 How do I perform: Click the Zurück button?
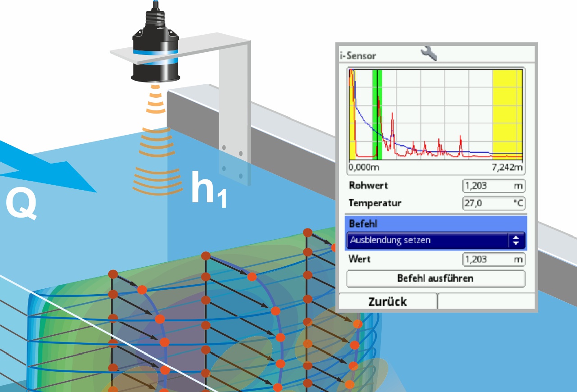388,301
